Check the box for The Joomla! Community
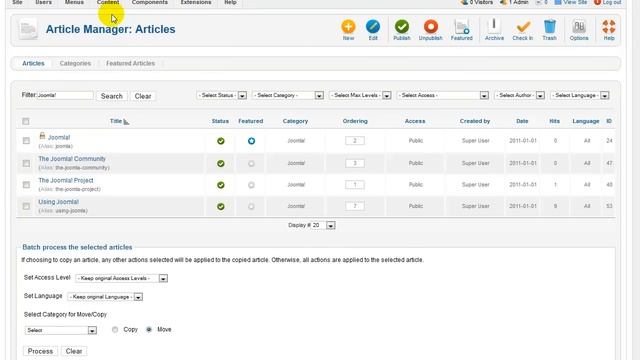This screenshot has width=640, height=360. [26, 163]
